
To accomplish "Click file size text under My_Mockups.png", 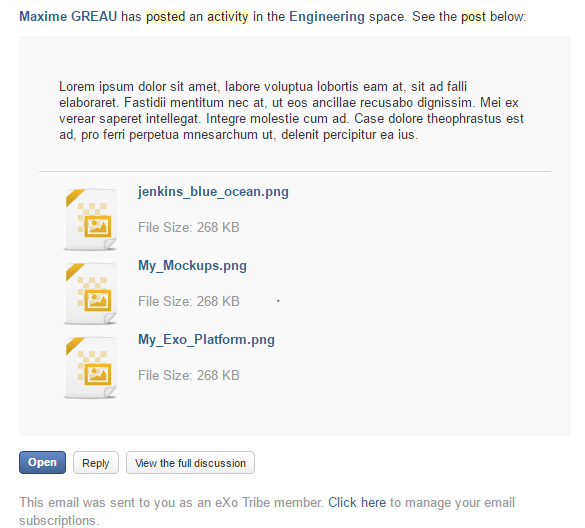I will (189, 301).
